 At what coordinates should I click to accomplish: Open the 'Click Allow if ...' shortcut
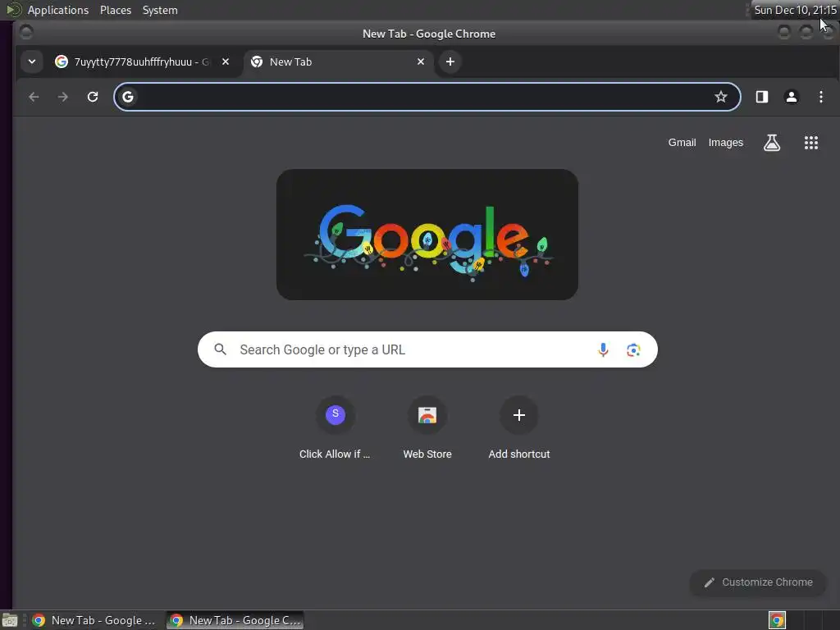(335, 428)
